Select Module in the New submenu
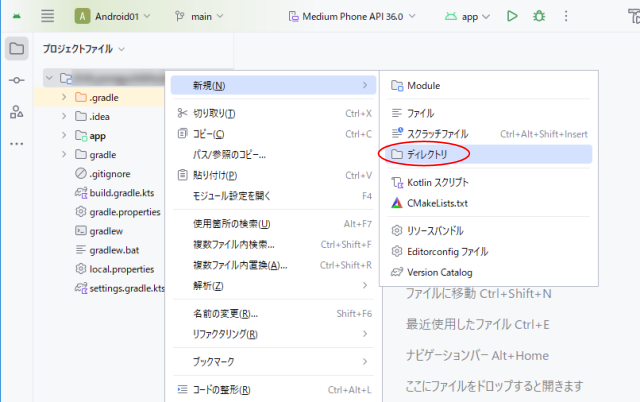Screen dimensions: 640x402 423,86
